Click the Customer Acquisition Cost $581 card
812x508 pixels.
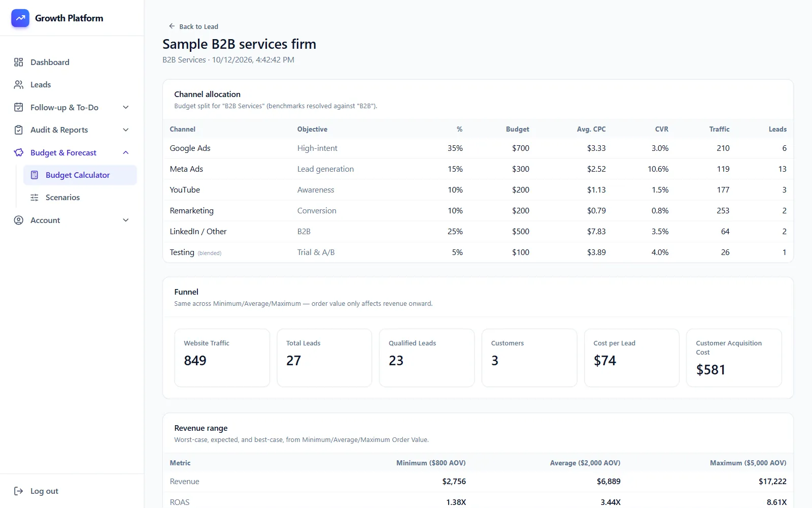[734, 358]
